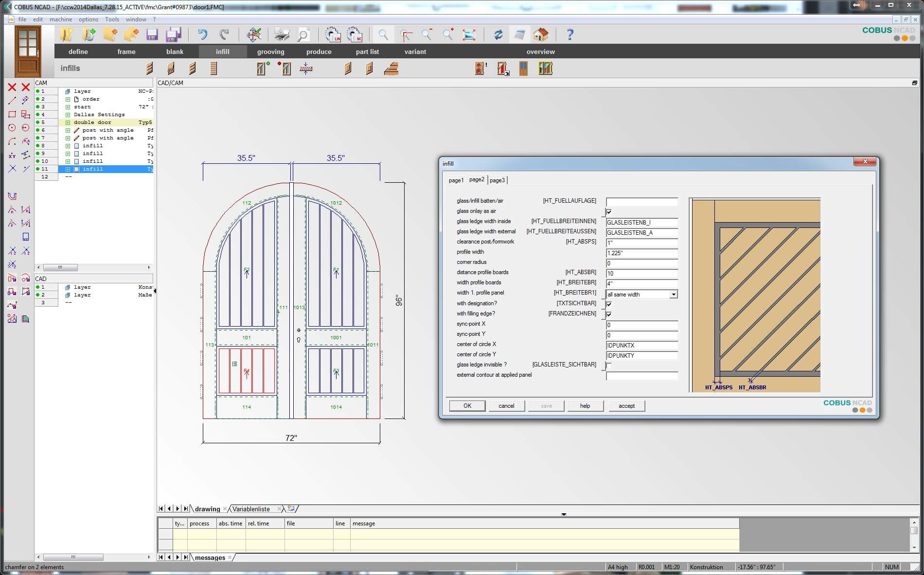Image resolution: width=924 pixels, height=575 pixels.
Task: Disable the with designation checkbox
Action: pos(609,304)
